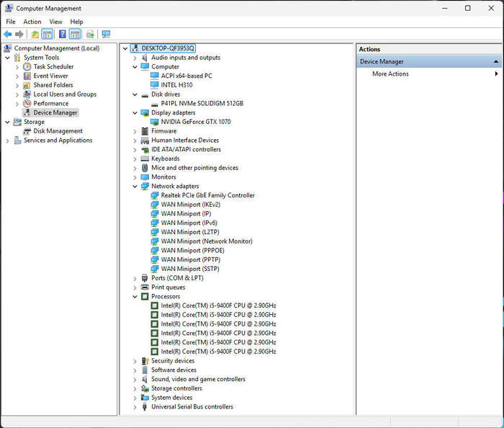
Task: Collapse the Processors category
Action: point(135,297)
